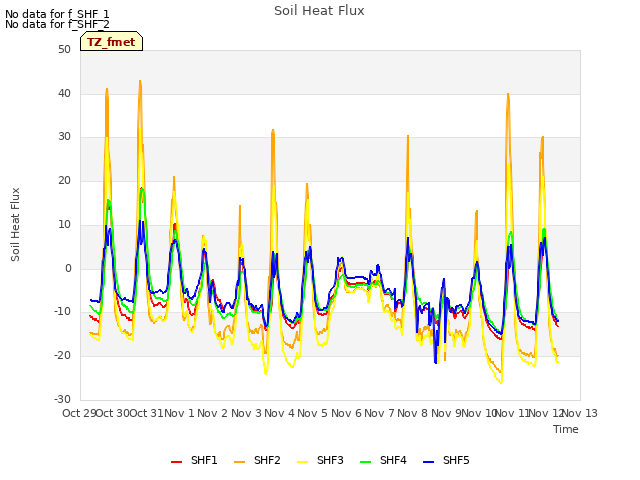640x480 pixels.
Task: Click the Oct 29 x-axis date label
Action: (80, 413)
